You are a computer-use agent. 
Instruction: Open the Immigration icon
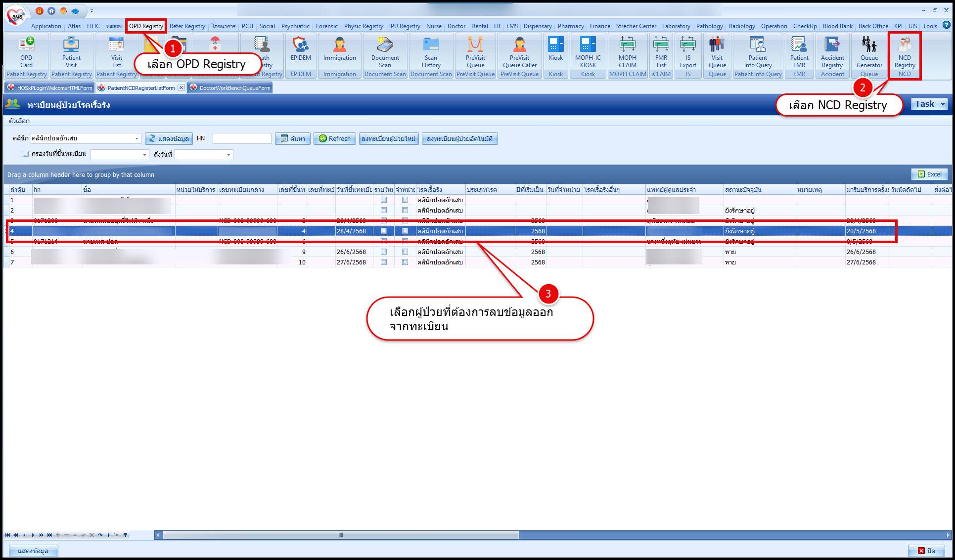point(339,53)
